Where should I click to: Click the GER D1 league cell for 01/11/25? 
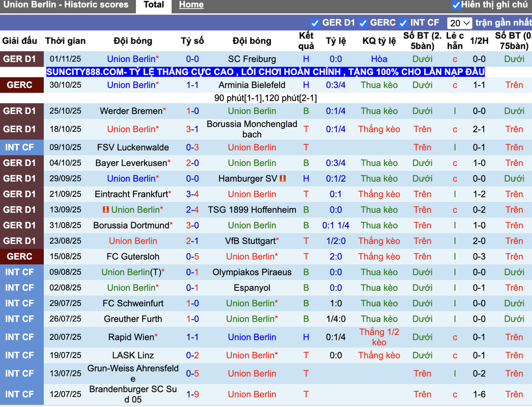[x=22, y=59]
